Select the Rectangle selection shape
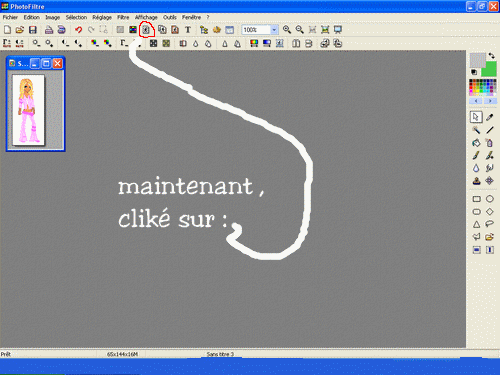The image size is (500, 375). pyautogui.click(x=477, y=199)
